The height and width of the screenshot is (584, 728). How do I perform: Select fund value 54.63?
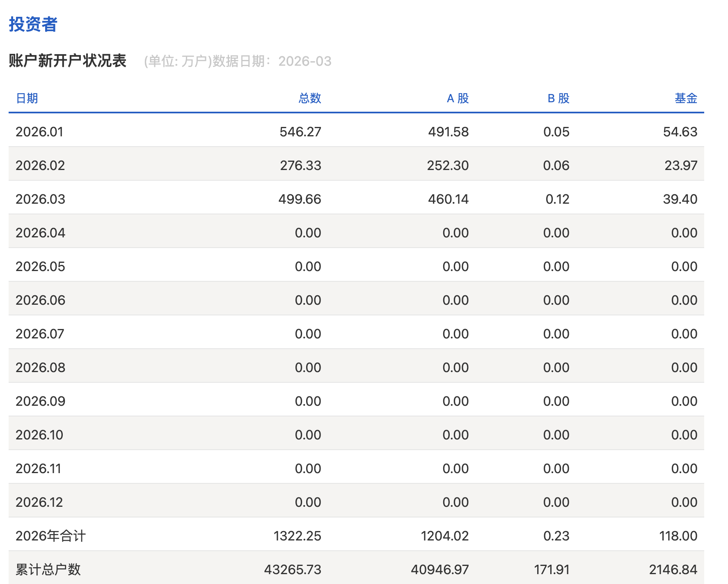(x=680, y=132)
